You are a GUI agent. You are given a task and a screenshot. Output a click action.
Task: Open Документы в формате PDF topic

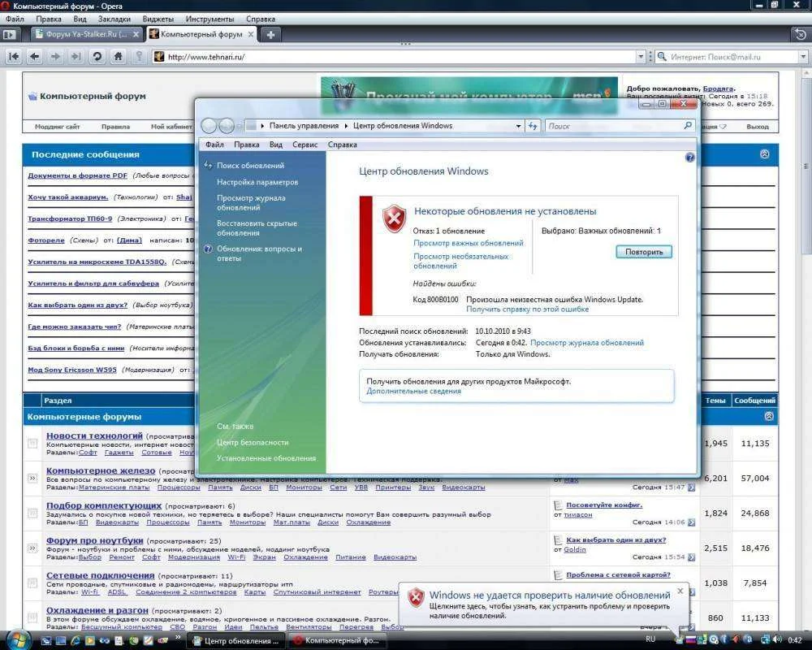[x=77, y=175]
